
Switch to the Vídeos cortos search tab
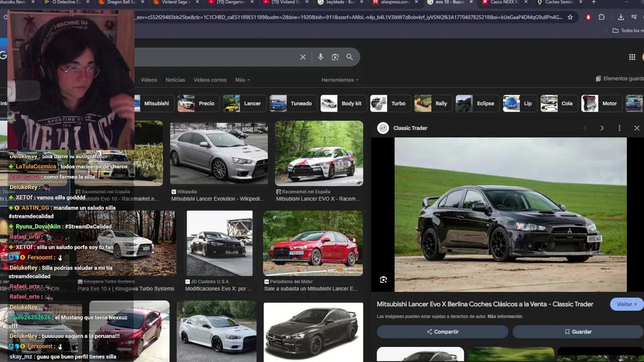click(210, 80)
